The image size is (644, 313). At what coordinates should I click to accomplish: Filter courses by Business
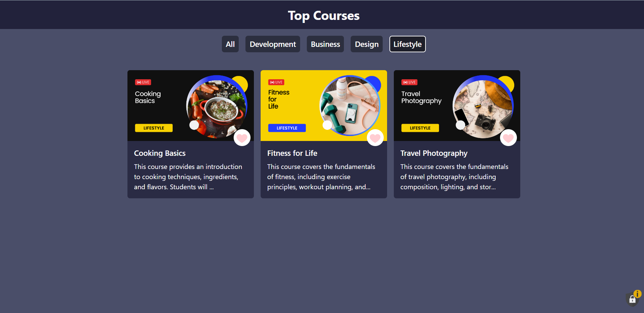point(325,44)
